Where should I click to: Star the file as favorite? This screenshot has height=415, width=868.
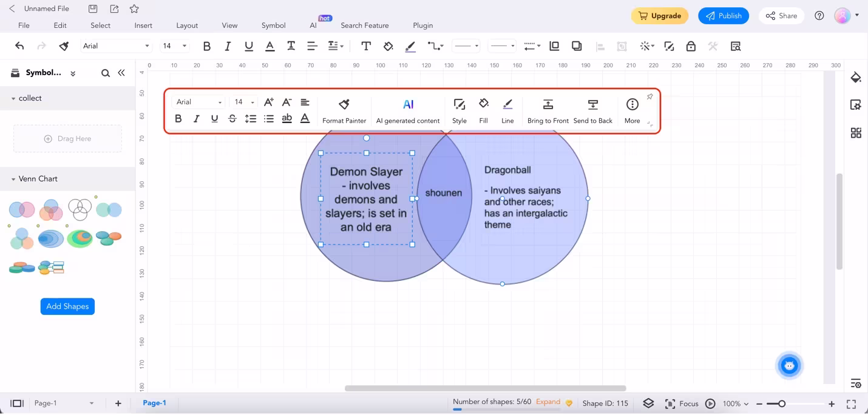(x=134, y=8)
